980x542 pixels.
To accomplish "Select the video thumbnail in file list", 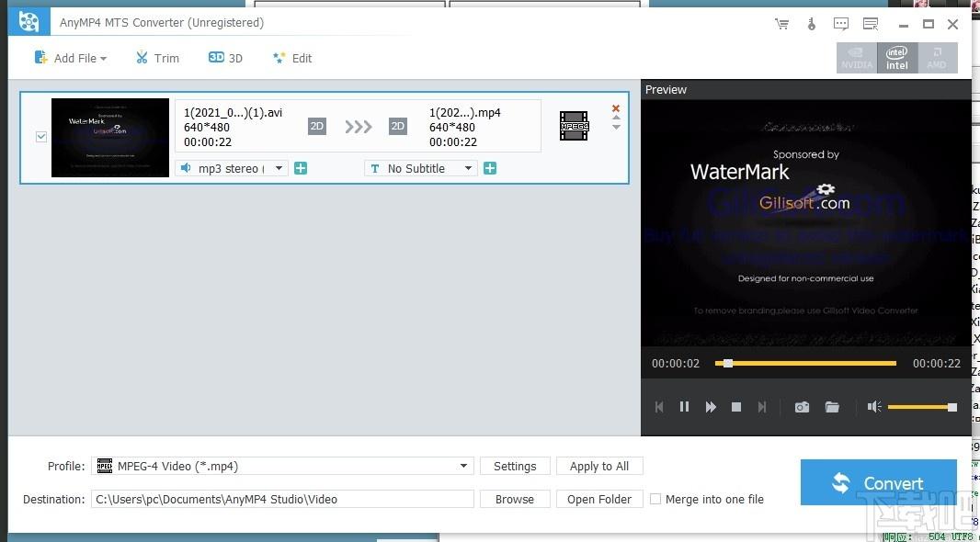I will coord(110,138).
